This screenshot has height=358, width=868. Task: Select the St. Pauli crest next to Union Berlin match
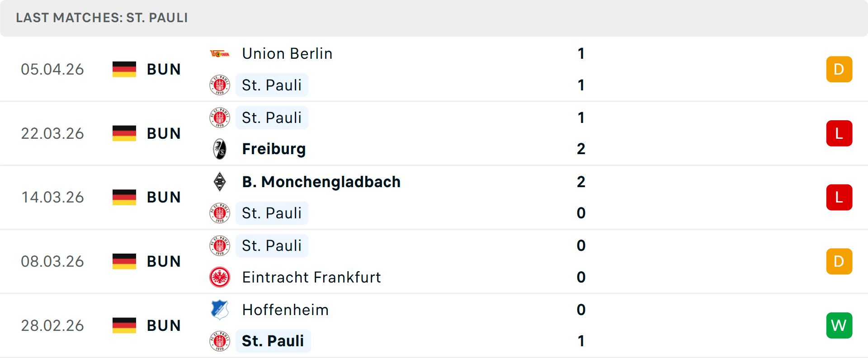point(220,85)
